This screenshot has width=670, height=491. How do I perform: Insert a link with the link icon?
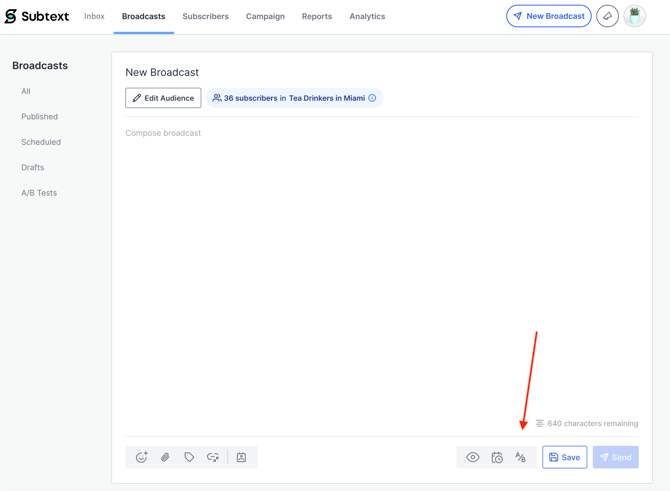pos(213,457)
